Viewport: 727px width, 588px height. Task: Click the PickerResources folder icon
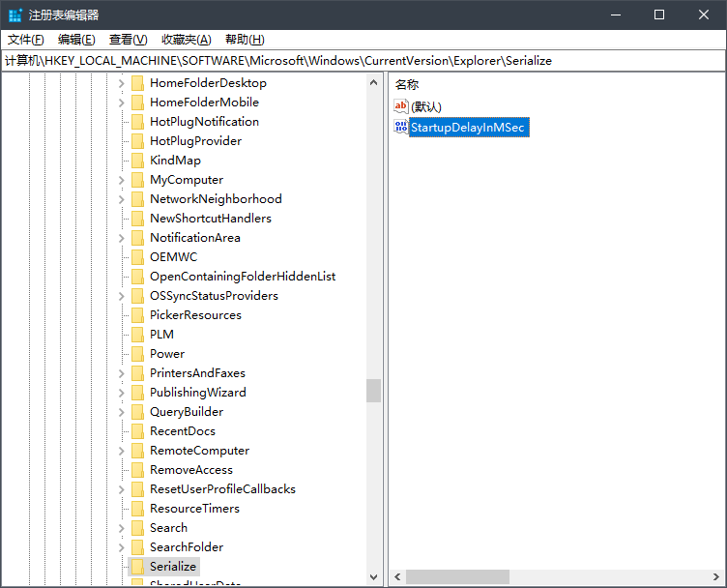[x=137, y=315]
